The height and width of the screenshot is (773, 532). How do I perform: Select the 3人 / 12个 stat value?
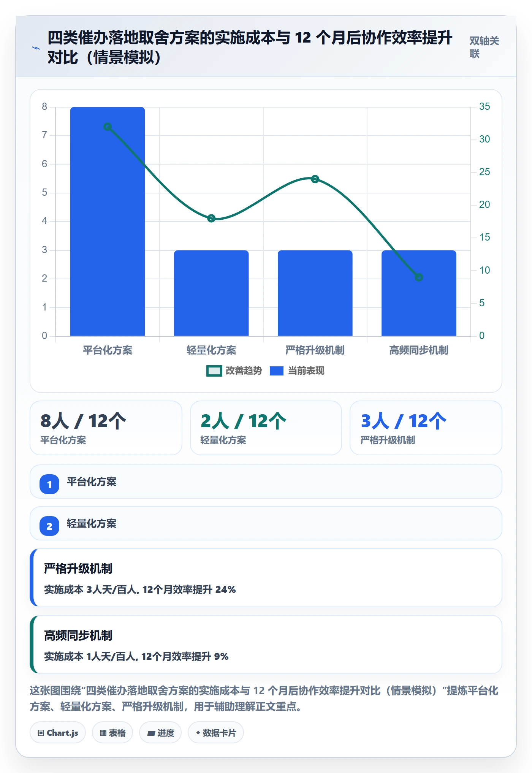[x=404, y=421]
